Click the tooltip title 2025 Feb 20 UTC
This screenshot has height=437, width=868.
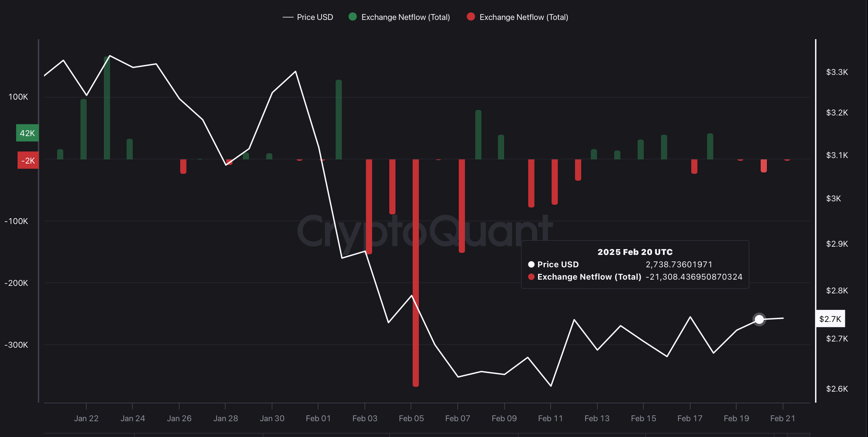point(635,252)
